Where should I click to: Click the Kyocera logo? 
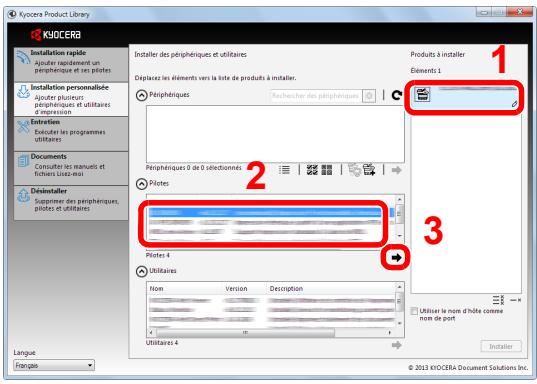point(56,35)
